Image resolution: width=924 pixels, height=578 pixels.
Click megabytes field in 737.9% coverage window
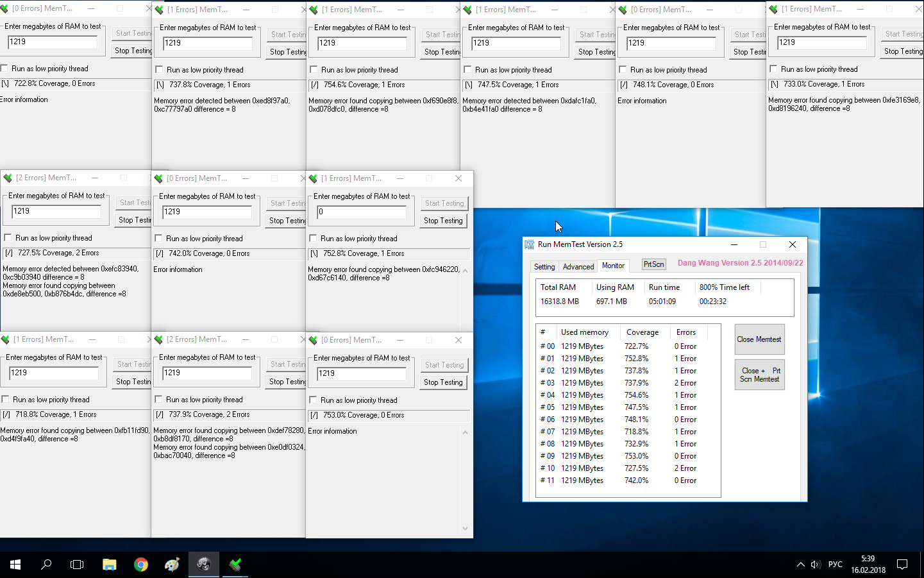[x=207, y=373]
